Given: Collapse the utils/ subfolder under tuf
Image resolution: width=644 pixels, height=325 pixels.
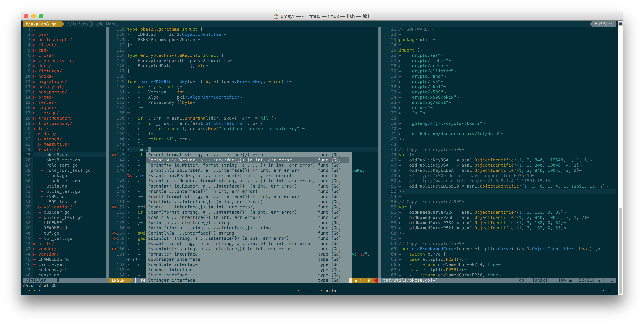Looking at the screenshot, I should 40,149.
